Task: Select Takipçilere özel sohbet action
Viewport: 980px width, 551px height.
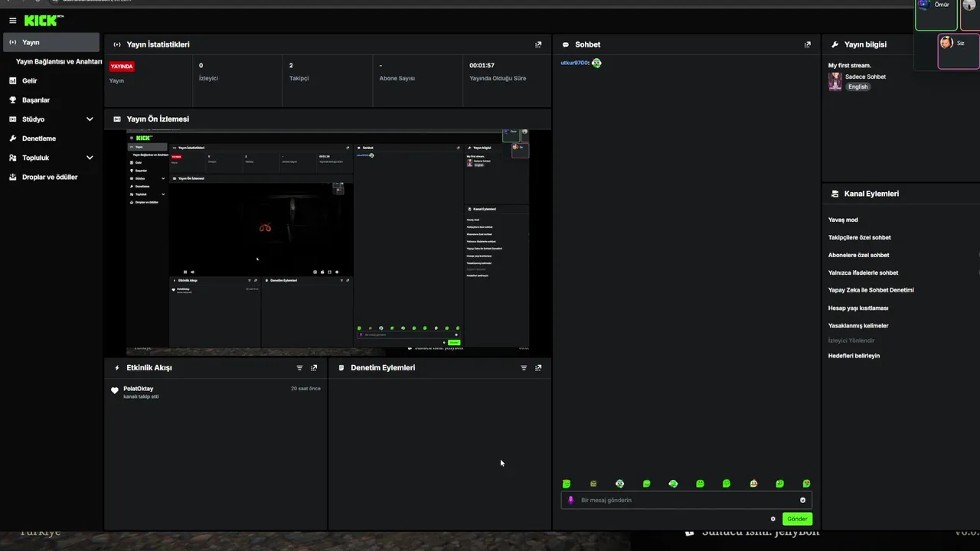Action: pyautogui.click(x=859, y=237)
